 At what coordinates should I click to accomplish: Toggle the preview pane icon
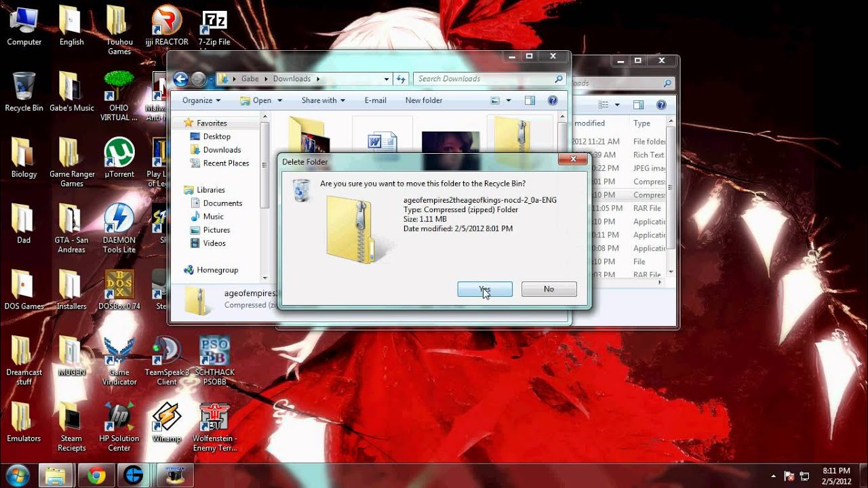tap(530, 100)
